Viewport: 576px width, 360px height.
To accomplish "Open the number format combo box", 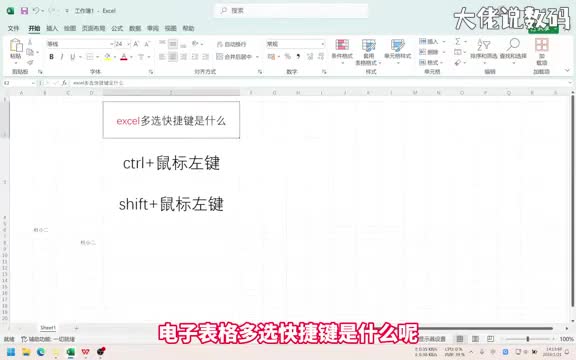I will tap(295, 44).
